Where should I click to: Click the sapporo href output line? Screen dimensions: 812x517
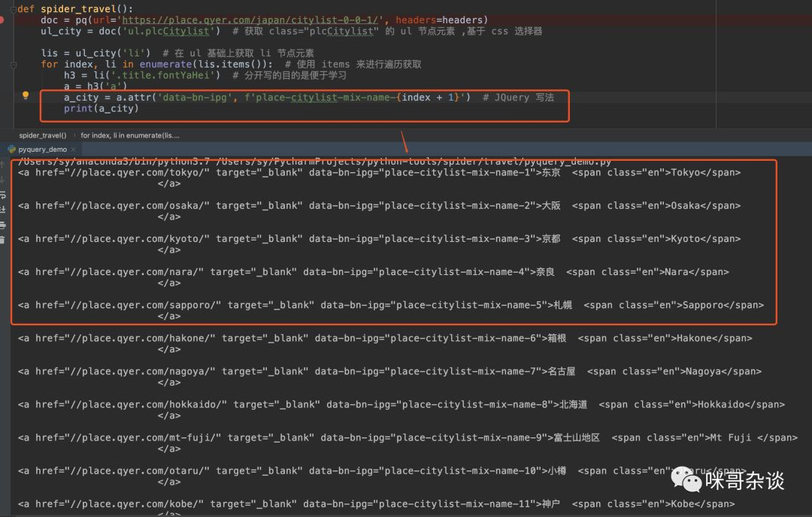391,305
